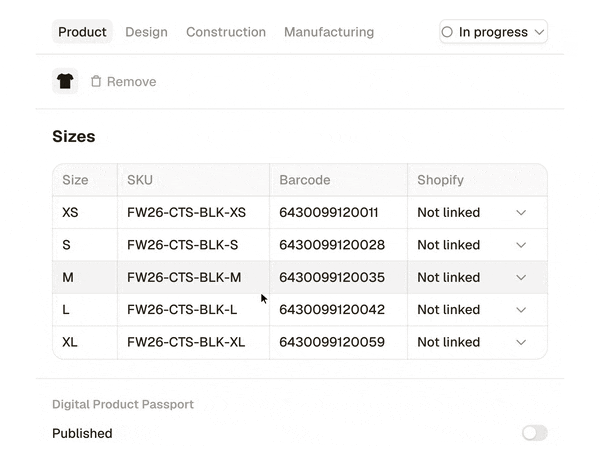Click the XL size cell

85,342
